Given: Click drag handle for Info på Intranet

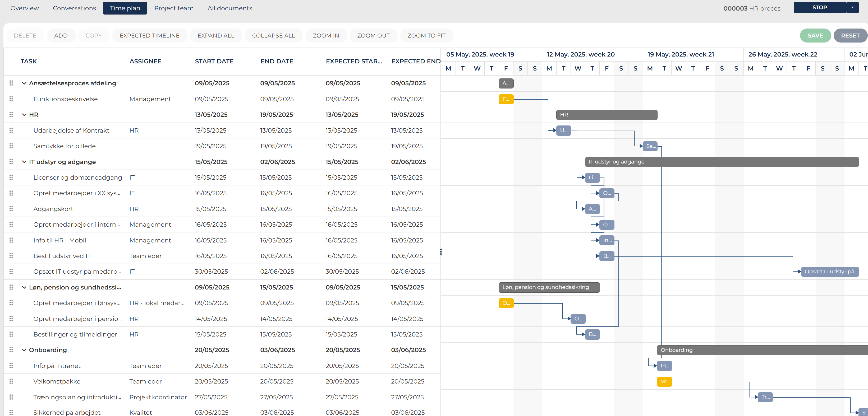Looking at the screenshot, I should tap(11, 366).
